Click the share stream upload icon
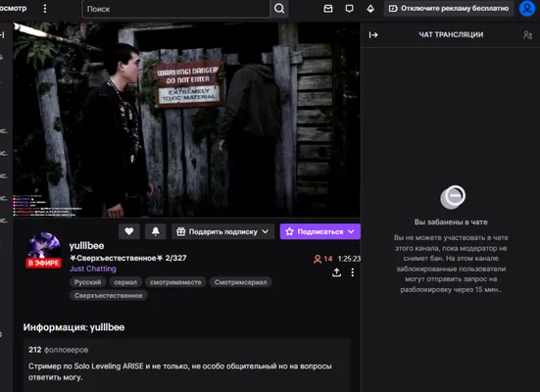The image size is (540, 392). pos(337,272)
